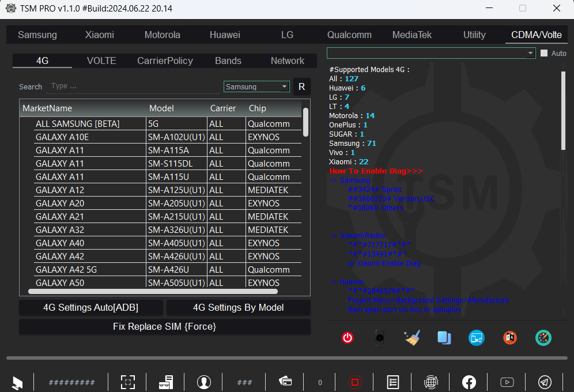Open the Samsung brand filter dropdown

tap(256, 86)
